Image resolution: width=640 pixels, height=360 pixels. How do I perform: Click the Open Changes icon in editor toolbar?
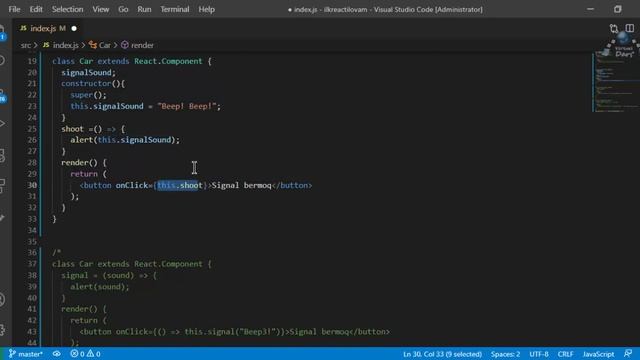click(x=613, y=28)
